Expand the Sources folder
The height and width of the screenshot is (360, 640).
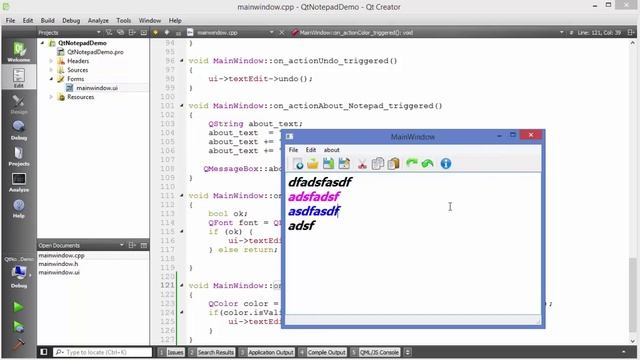pyautogui.click(x=51, y=70)
